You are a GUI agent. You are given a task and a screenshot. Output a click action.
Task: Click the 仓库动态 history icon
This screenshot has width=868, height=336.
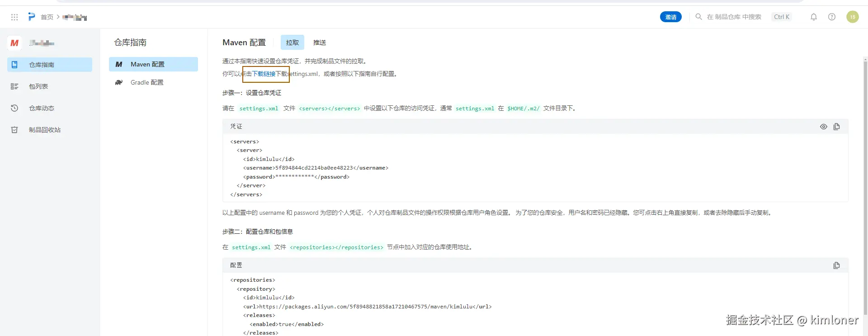[14, 108]
